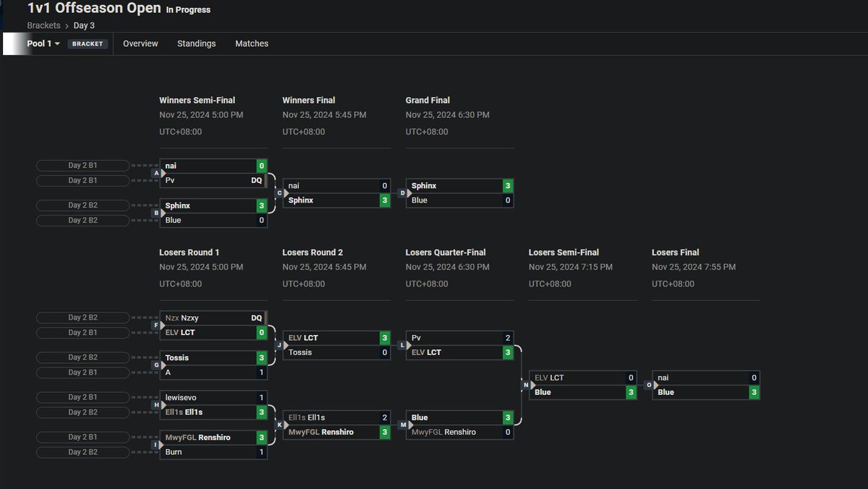The image size is (868, 489).
Task: Select the Day 3 breadcrumb
Action: (x=84, y=25)
